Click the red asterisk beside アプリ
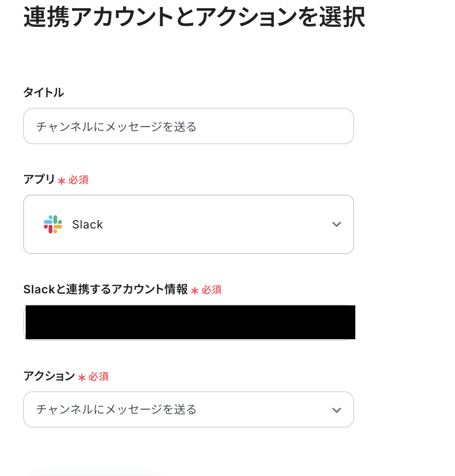Screen dimensions: 455x476 [62, 181]
